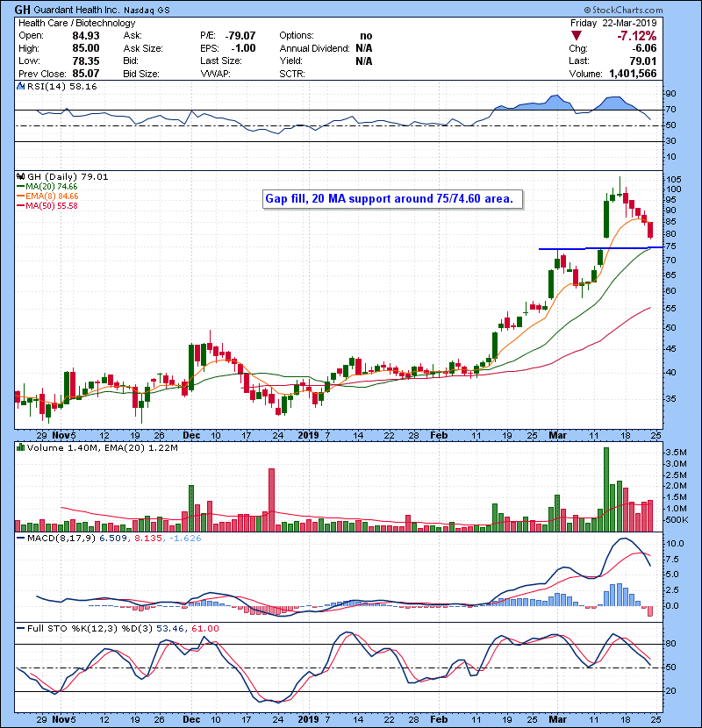Click the Chg value -6.06
Image resolution: width=702 pixels, height=728 pixels.
coord(644,48)
